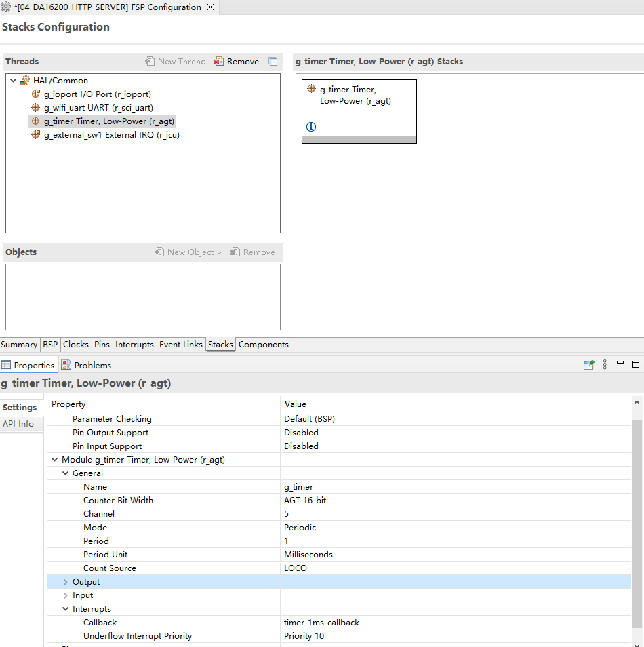
Task: Maximize the Properties panel
Action: (636, 364)
